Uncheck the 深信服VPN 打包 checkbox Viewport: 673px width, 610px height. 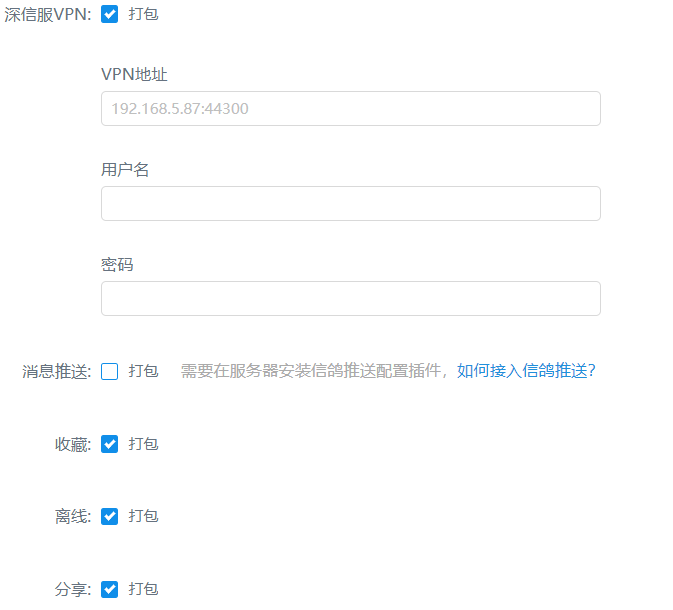pyautogui.click(x=110, y=14)
